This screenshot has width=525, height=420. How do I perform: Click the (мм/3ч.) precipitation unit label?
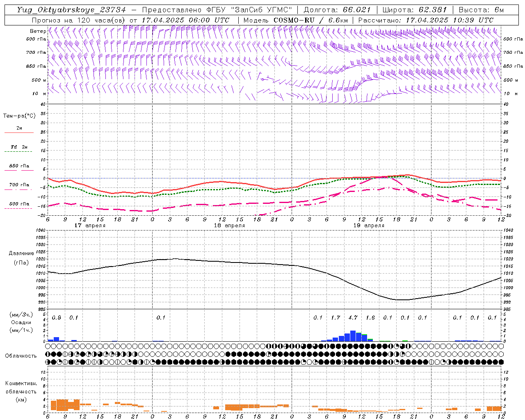coord(21,315)
